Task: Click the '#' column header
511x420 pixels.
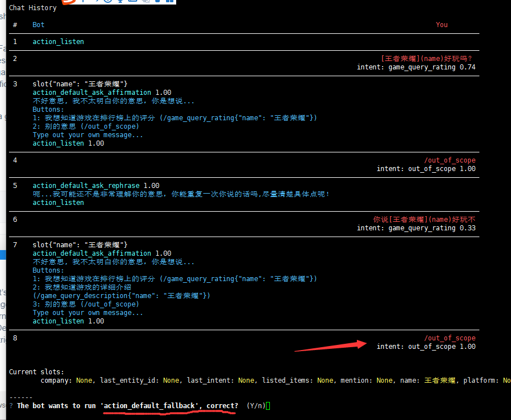Action: [15, 25]
